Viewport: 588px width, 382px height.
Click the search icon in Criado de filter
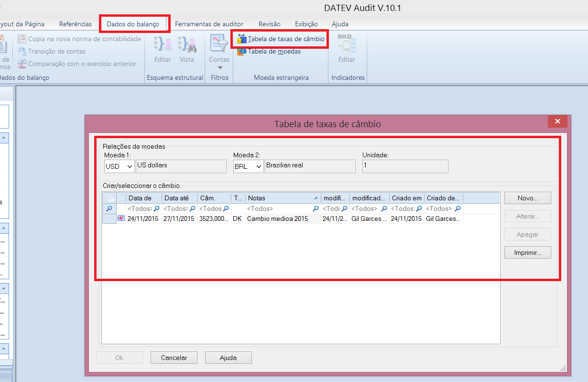tap(457, 209)
